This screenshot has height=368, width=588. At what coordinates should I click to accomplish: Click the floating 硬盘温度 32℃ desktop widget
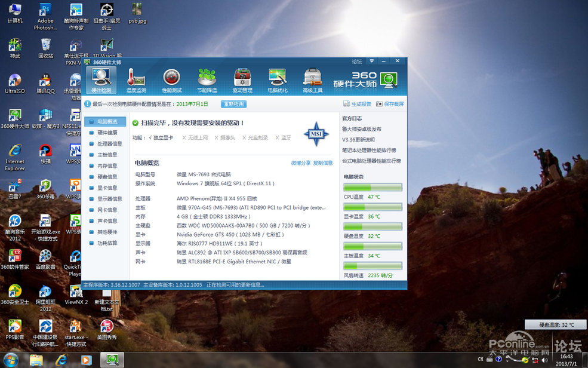(x=556, y=324)
